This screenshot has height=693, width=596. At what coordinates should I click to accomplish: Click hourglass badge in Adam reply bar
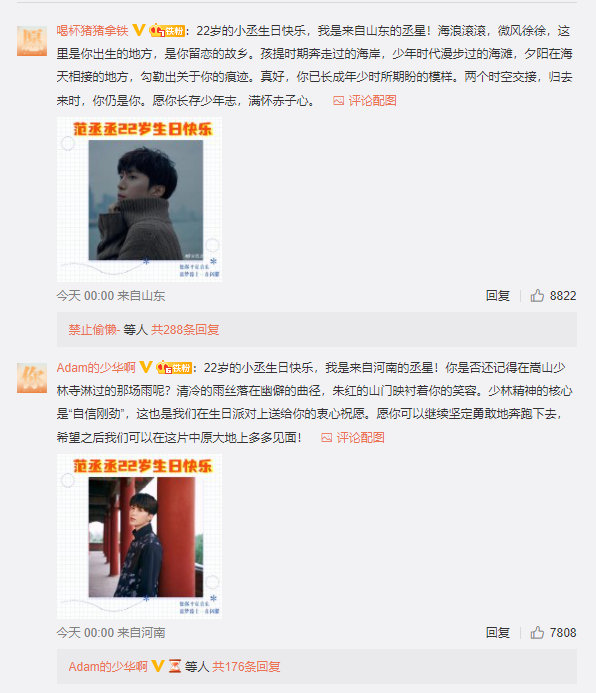[175, 666]
